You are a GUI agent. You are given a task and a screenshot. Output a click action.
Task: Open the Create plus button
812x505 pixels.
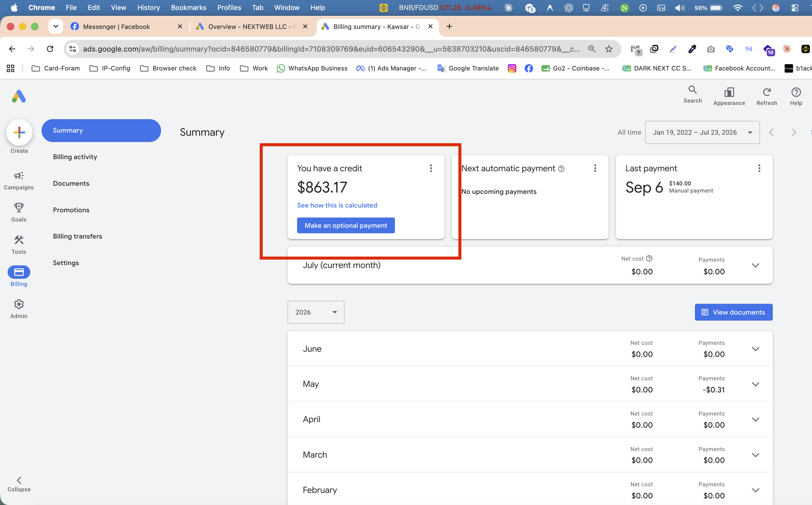tap(19, 133)
